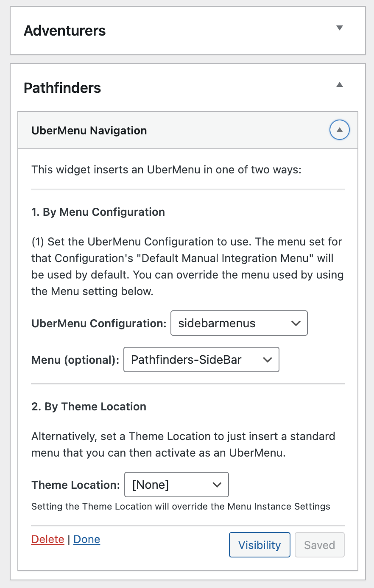Viewport: 374px width, 588px height.
Task: Expand the Adventurers panel arrow
Action: pyautogui.click(x=339, y=28)
